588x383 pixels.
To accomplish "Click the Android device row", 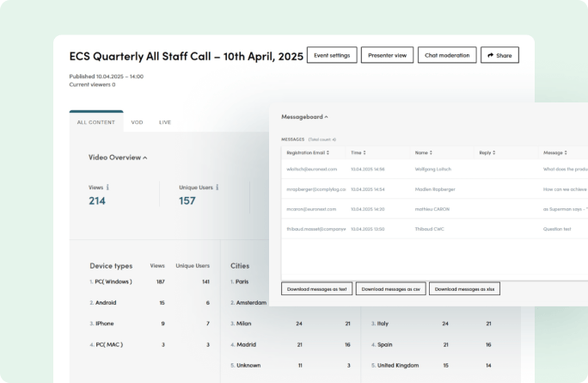I will point(150,303).
